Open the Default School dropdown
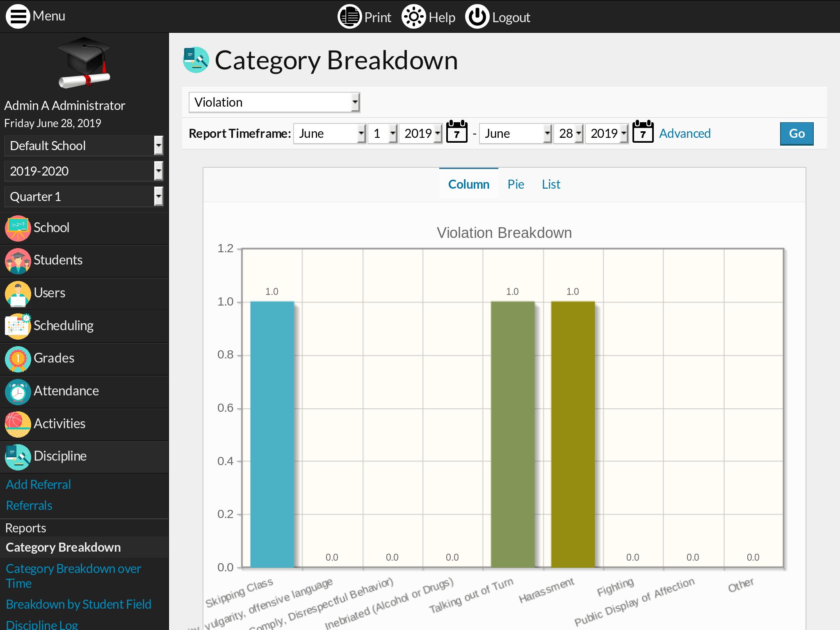Viewport: 840px width, 630px height. 84,146
